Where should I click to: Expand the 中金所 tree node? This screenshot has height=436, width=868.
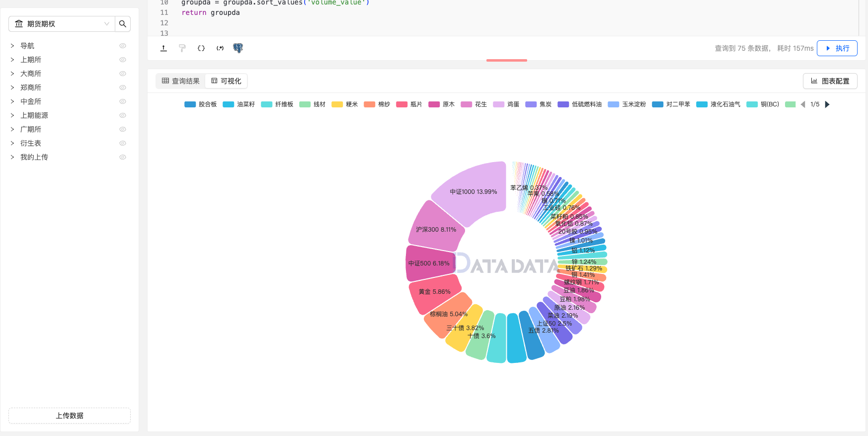[x=12, y=101]
